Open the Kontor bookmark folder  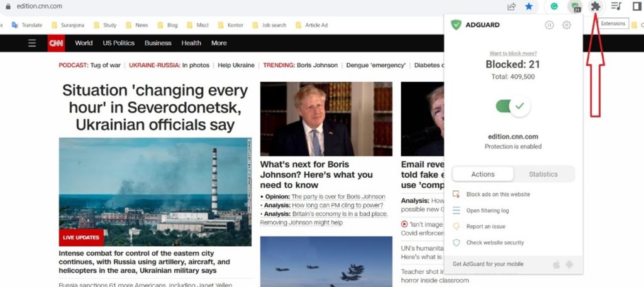click(x=230, y=25)
